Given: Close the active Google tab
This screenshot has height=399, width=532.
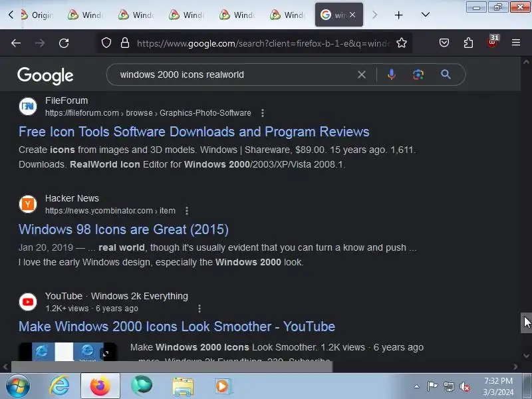Looking at the screenshot, I should click(x=352, y=15).
